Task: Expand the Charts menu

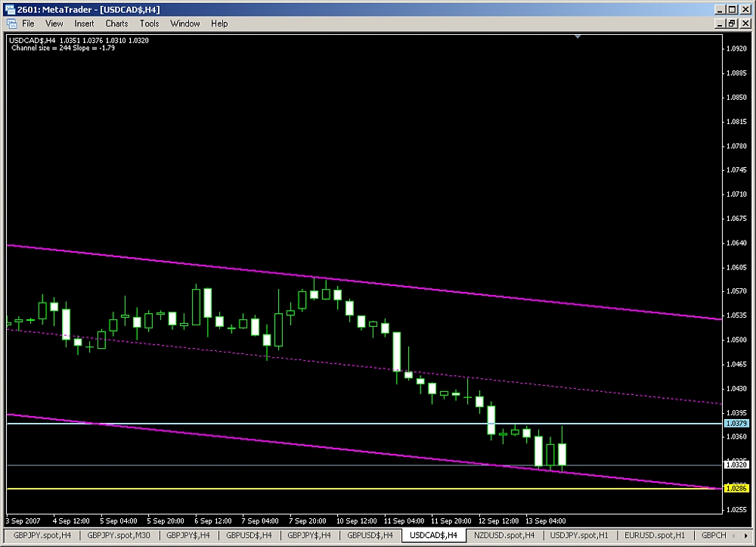Action: 117,23
